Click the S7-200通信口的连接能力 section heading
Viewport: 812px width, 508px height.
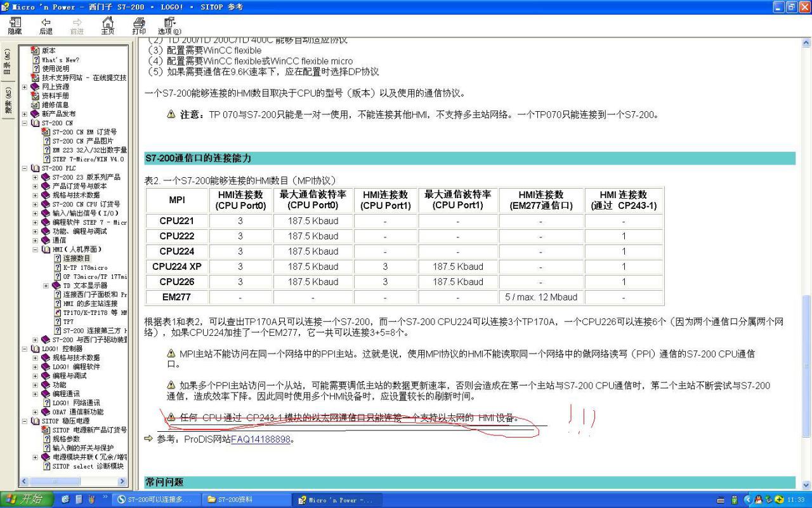tap(198, 158)
